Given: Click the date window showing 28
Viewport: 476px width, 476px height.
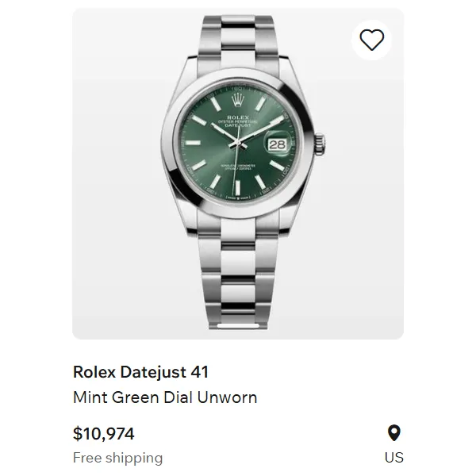Looking at the screenshot, I should [x=274, y=145].
